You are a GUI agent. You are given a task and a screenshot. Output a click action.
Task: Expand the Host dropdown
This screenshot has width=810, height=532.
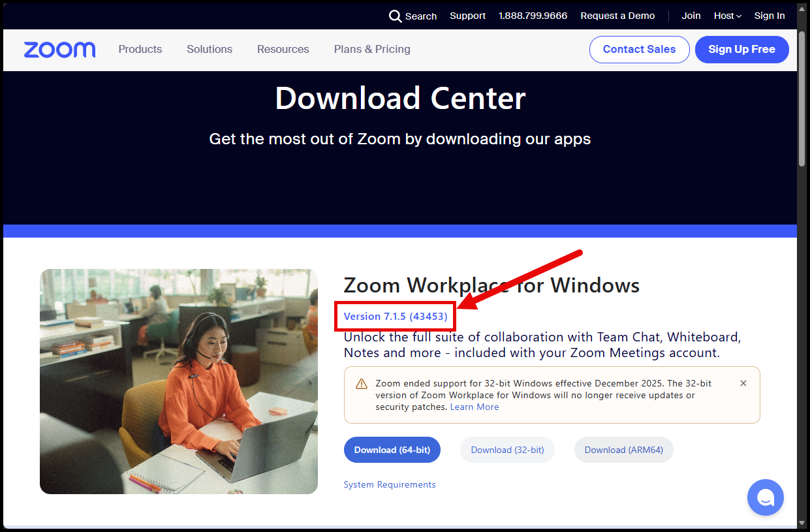(727, 16)
